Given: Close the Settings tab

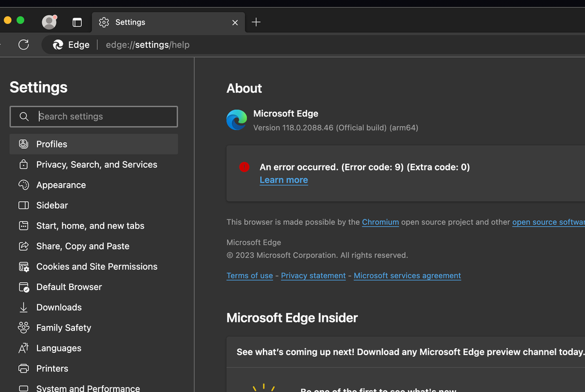Looking at the screenshot, I should click(235, 23).
